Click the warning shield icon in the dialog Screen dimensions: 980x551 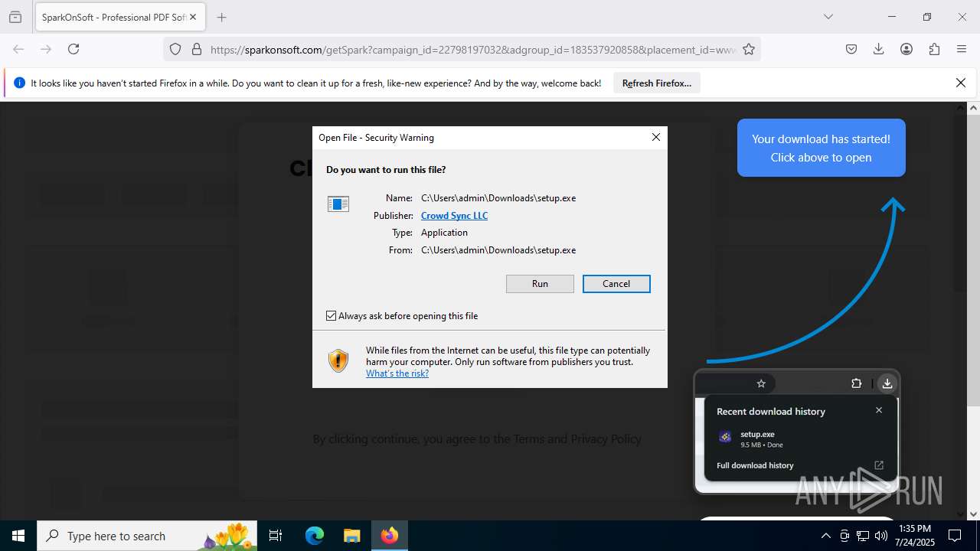point(338,360)
